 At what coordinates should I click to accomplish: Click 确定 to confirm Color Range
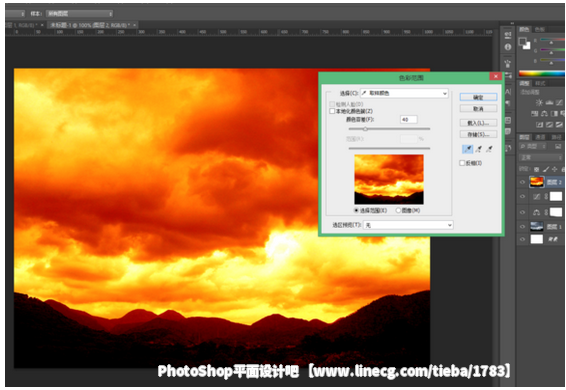478,97
